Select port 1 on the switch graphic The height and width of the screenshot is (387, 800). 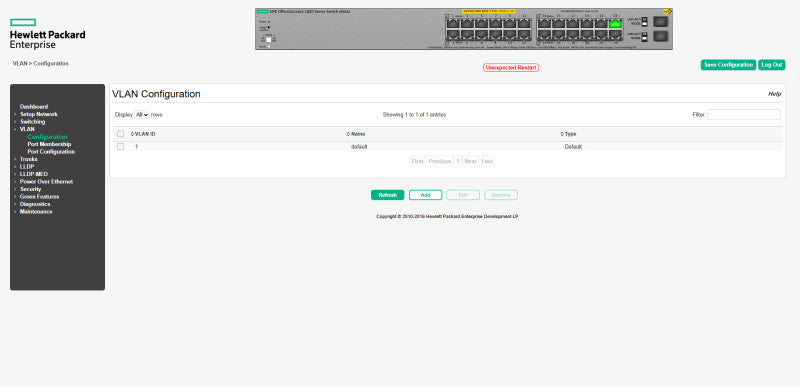click(x=453, y=23)
